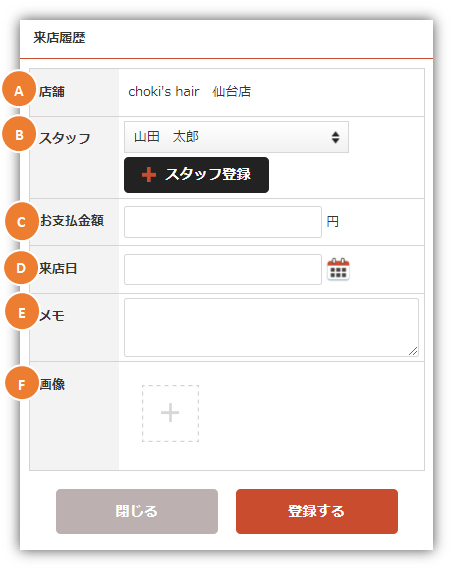Focus the お支払金額 input field
Image resolution: width=453 pixels, height=570 pixels.
pos(223,222)
